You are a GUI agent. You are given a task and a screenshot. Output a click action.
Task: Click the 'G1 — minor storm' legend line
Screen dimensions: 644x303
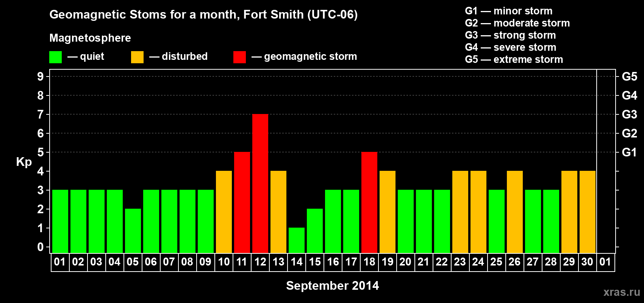(509, 11)
